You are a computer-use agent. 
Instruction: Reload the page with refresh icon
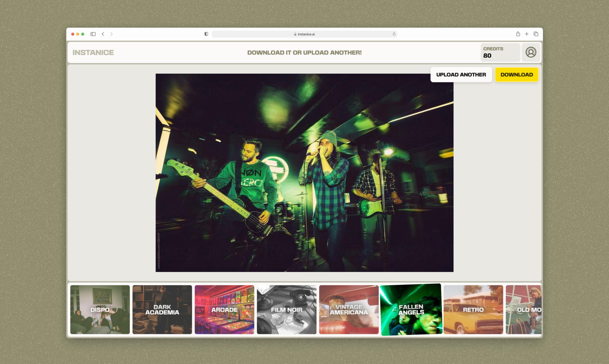(394, 34)
